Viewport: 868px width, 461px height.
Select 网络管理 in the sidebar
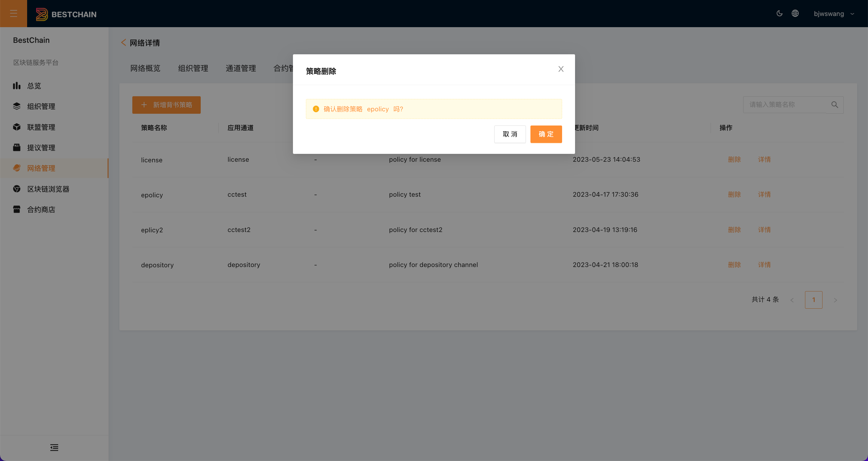coord(54,168)
